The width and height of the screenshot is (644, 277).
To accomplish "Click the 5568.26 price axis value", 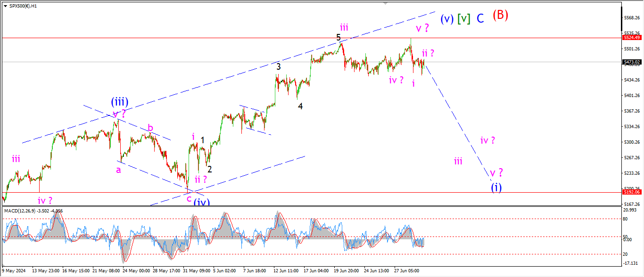I will coord(631,18).
